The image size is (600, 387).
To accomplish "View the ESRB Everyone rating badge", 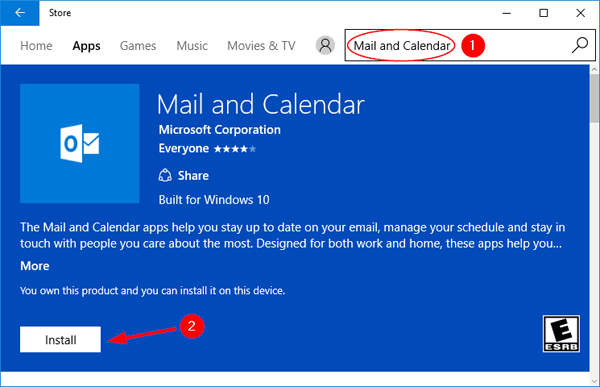I will coord(561,333).
